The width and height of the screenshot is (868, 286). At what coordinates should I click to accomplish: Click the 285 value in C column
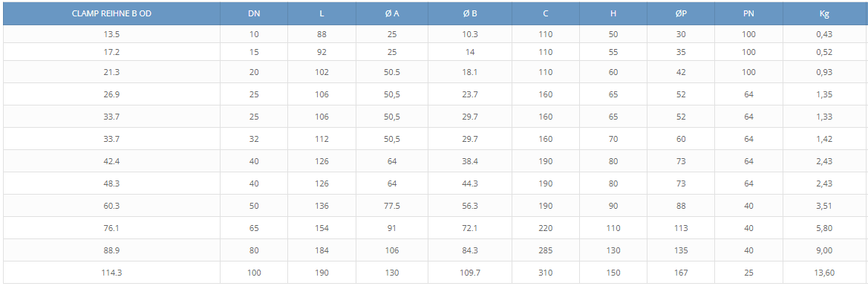pos(546,250)
